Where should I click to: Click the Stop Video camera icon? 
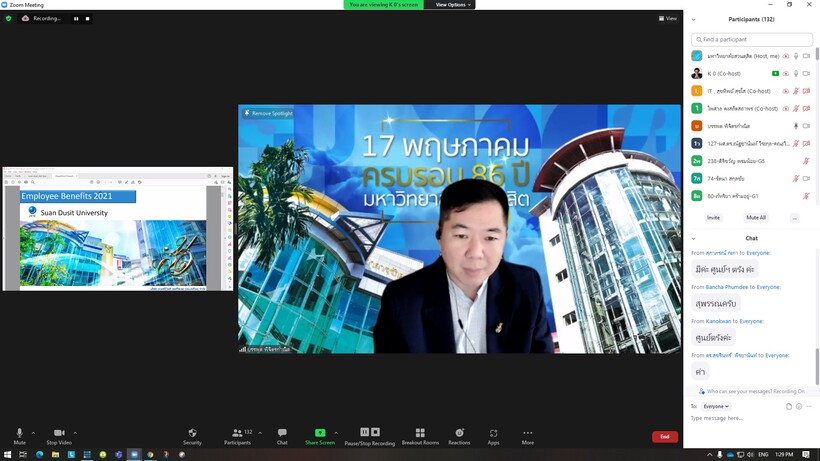(x=59, y=433)
